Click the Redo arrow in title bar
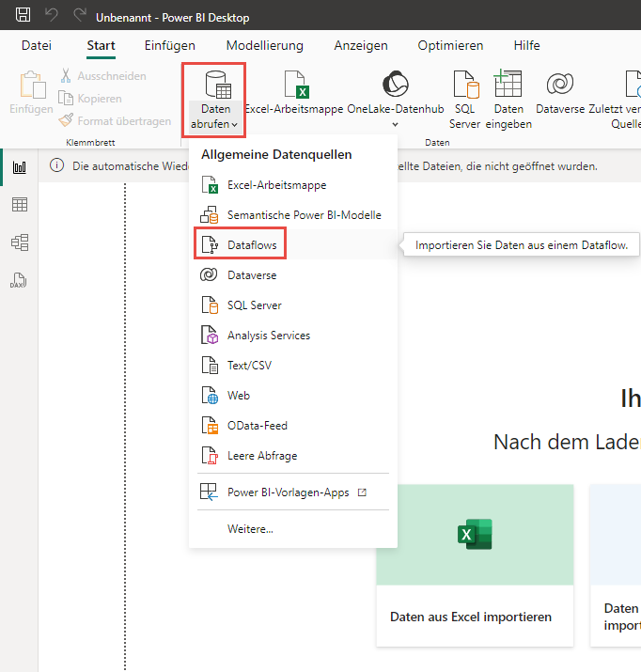Screen dimensions: 641x672 pyautogui.click(x=79, y=15)
